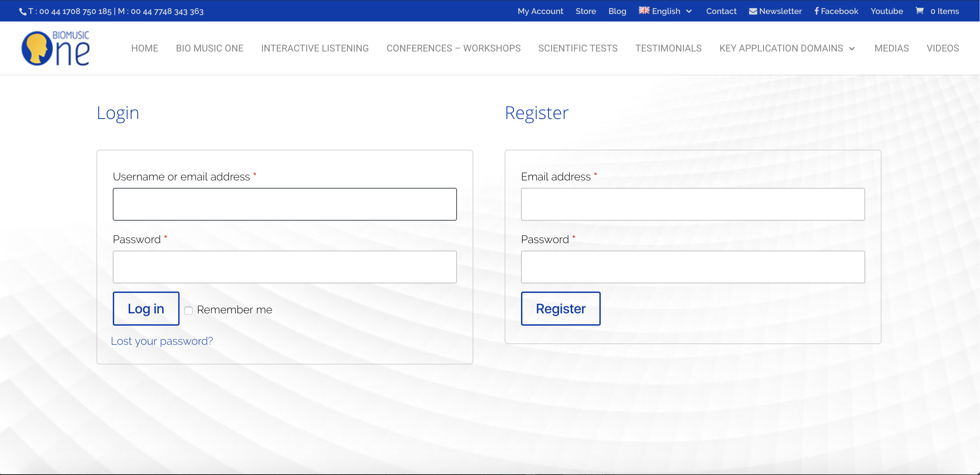
Task: Focus the Login Password field
Action: pos(285,267)
